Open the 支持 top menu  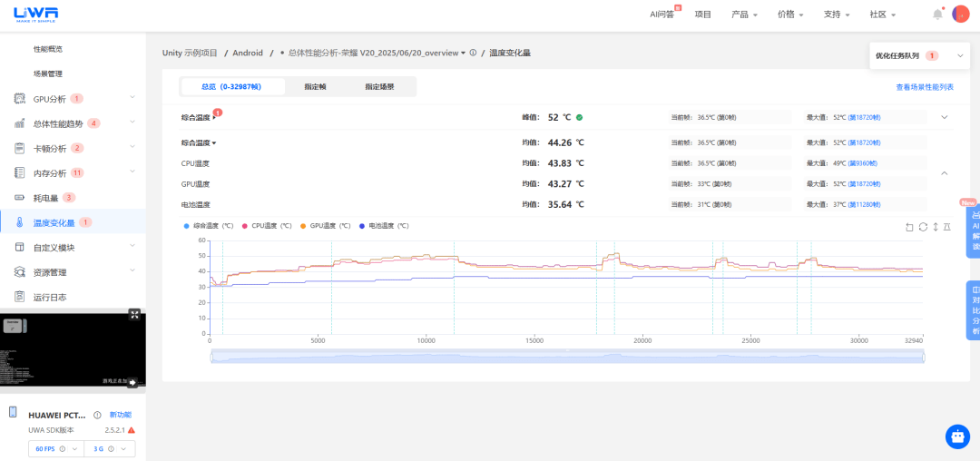[x=837, y=15]
